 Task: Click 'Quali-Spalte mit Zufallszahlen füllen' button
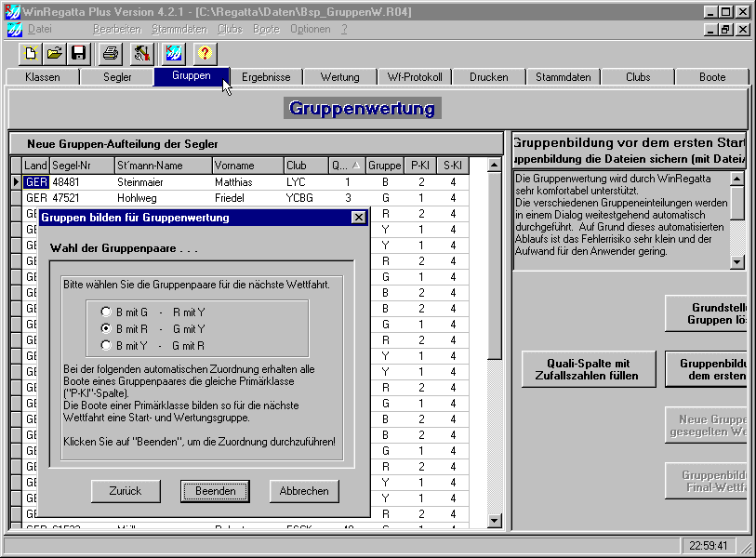tap(589, 369)
